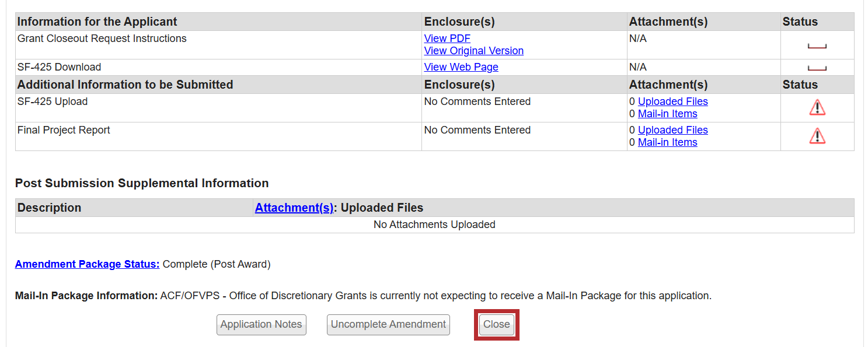Click the Additional Information to be Submitted header
This screenshot has width=868, height=347.
(x=125, y=85)
